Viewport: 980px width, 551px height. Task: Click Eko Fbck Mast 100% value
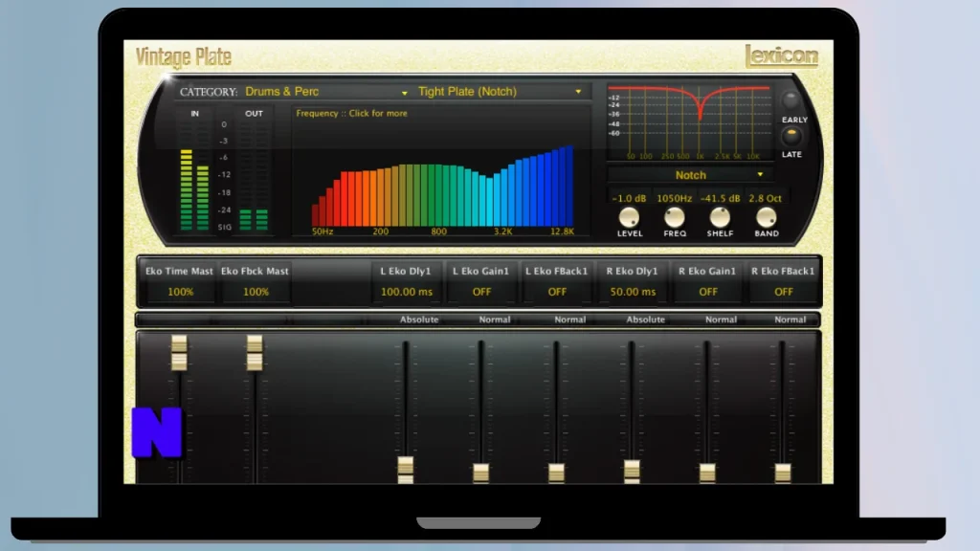click(256, 292)
